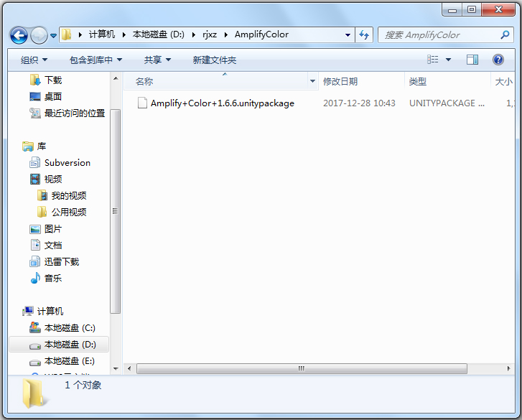Viewport: 522px width, 420px height.
Task: Click horizontal scroll left arrow
Action: click(x=129, y=368)
